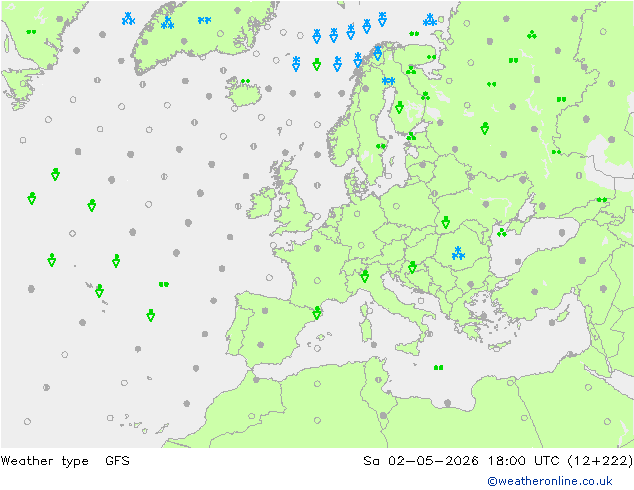Click the green rain symbol over Estonia
Screen dimensions: 634x490
[x=411, y=137]
